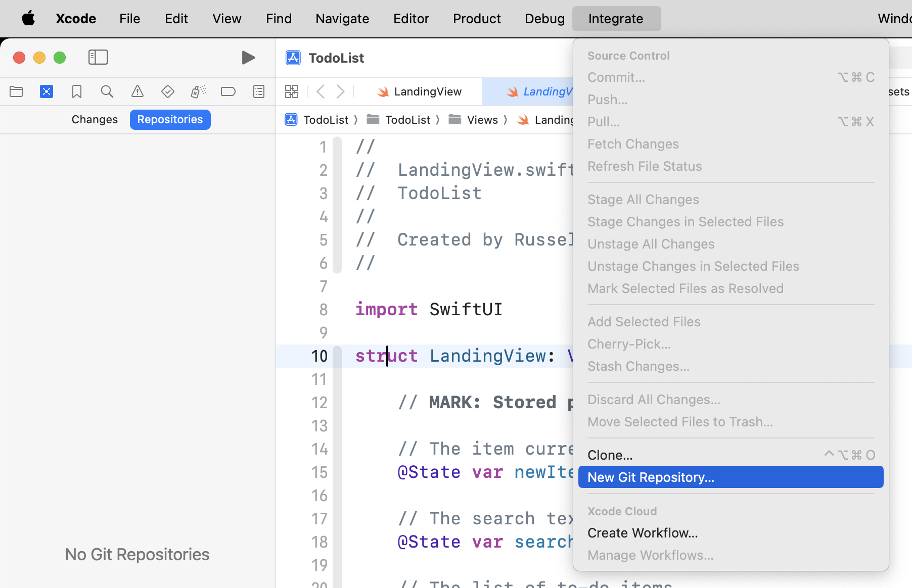Click line number 10 in the gutter
The width and height of the screenshot is (912, 588).
click(x=320, y=356)
